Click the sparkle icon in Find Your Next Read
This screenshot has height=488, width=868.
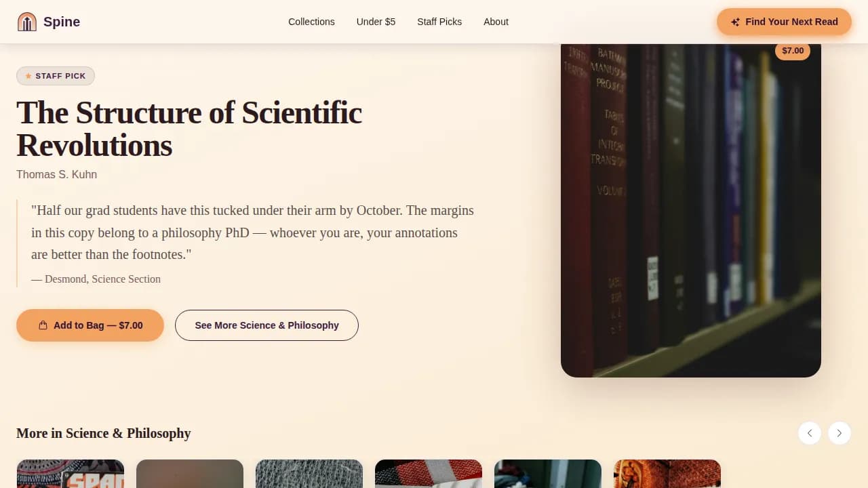tap(735, 22)
